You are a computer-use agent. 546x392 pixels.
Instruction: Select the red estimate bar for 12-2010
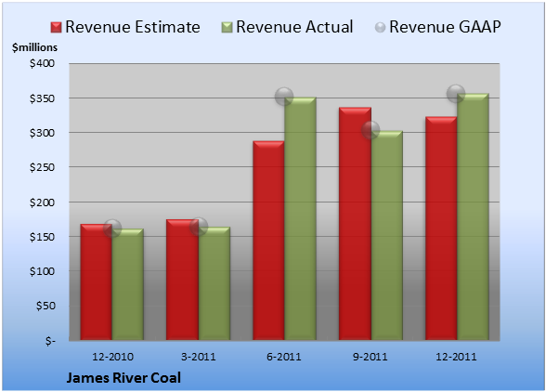[97, 281]
